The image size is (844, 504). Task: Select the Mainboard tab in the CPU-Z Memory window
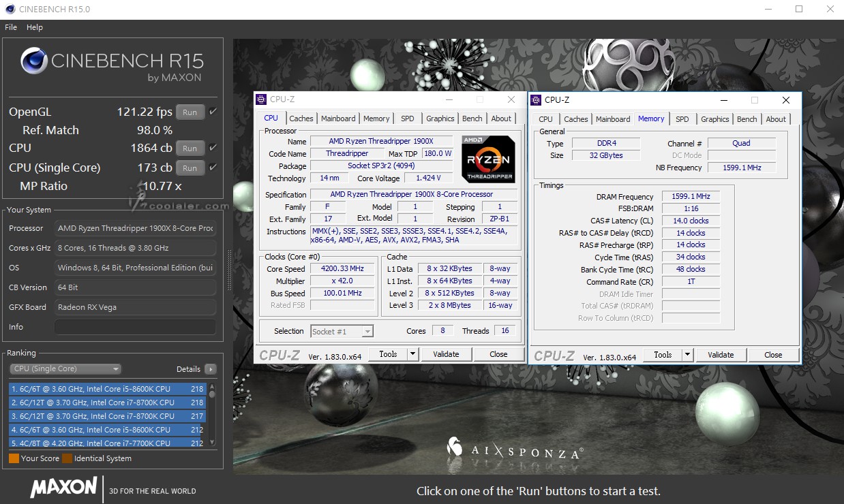click(613, 119)
